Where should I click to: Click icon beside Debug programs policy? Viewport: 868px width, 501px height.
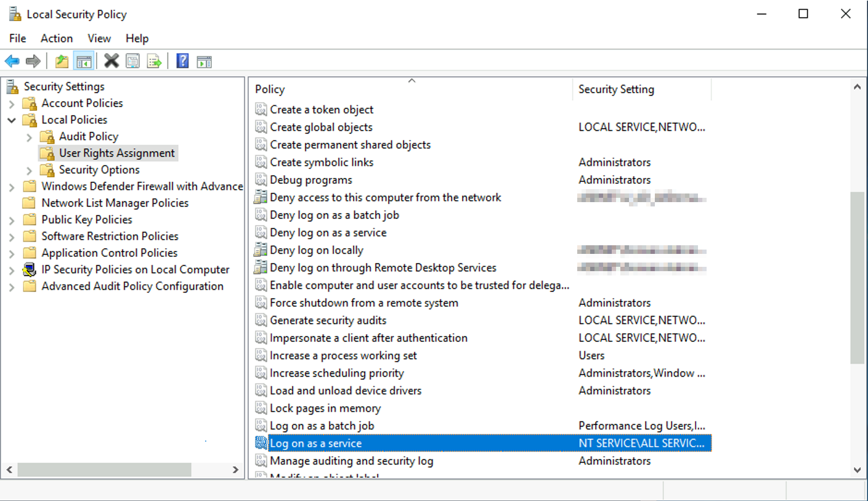pyautogui.click(x=261, y=180)
